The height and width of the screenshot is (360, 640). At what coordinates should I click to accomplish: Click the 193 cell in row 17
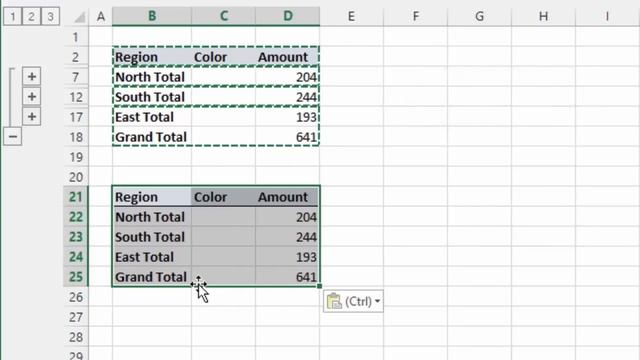[288, 117]
